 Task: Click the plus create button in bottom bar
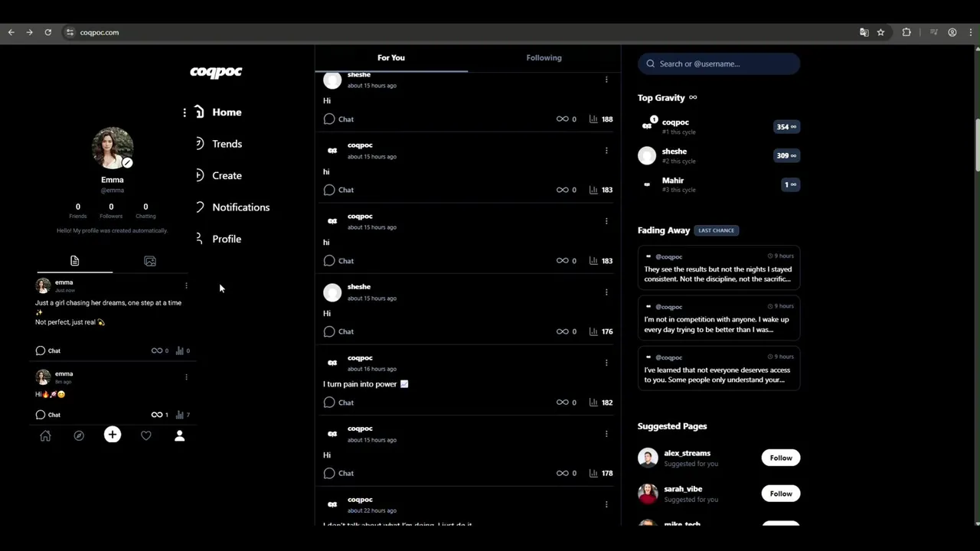[x=113, y=435]
